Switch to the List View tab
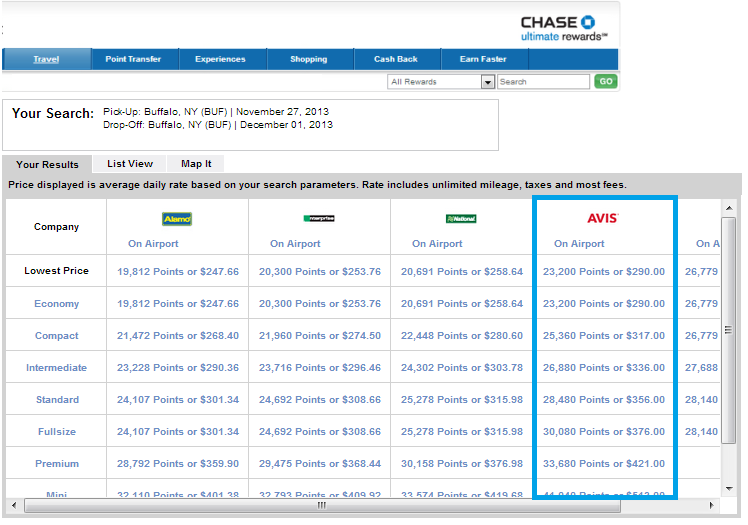 (130, 164)
